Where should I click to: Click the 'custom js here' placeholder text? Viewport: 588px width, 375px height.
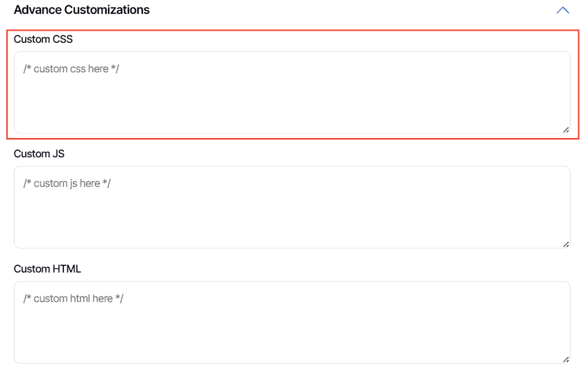point(67,183)
